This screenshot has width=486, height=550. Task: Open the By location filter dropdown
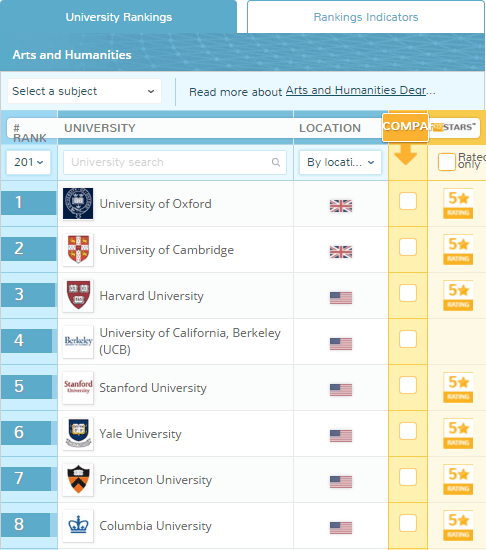tap(340, 162)
